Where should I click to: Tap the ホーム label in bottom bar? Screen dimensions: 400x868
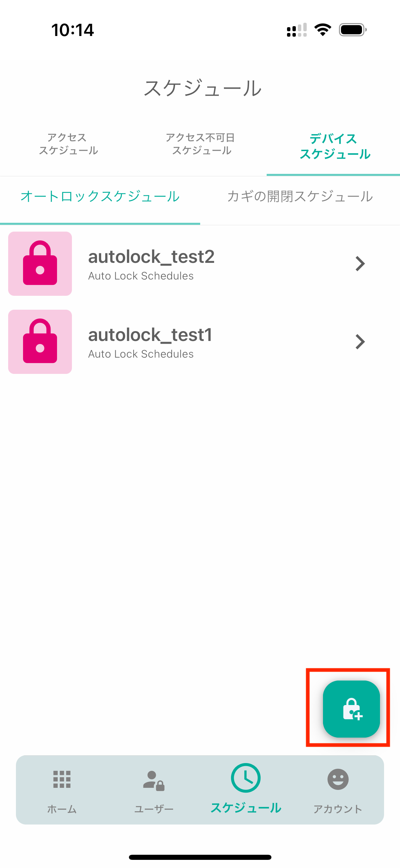point(62,809)
